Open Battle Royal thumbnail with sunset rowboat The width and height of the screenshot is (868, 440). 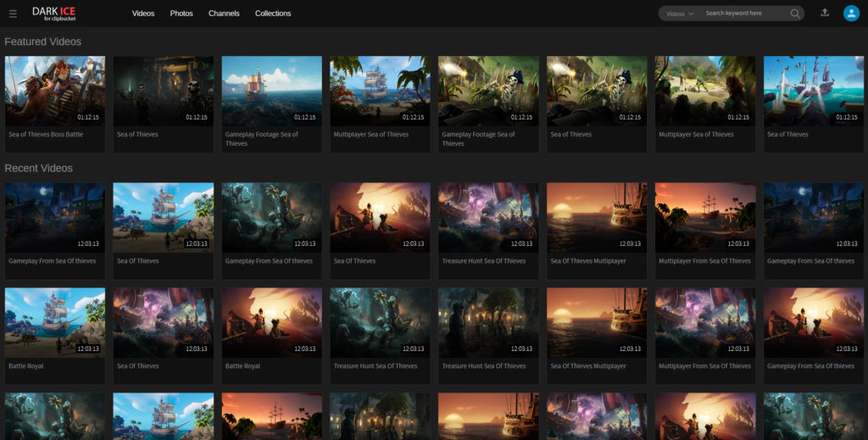coord(272,323)
